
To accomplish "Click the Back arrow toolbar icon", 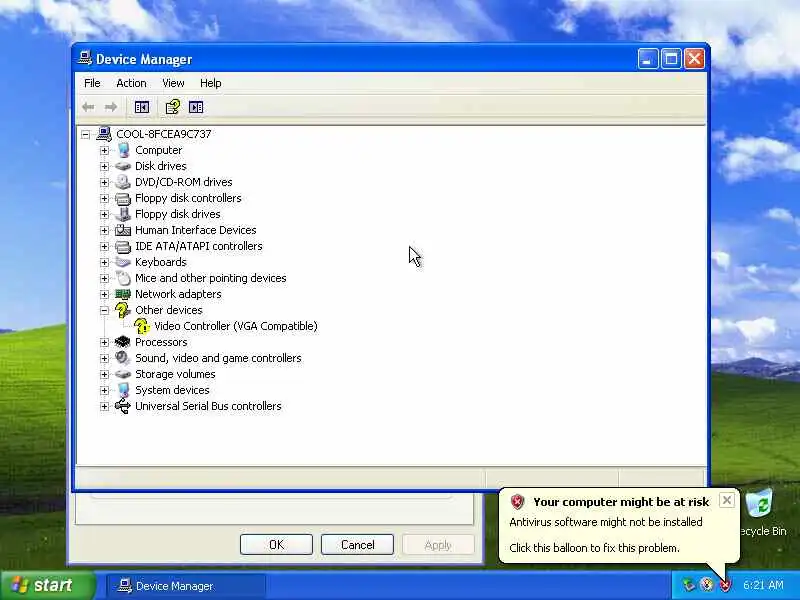I will [x=88, y=107].
